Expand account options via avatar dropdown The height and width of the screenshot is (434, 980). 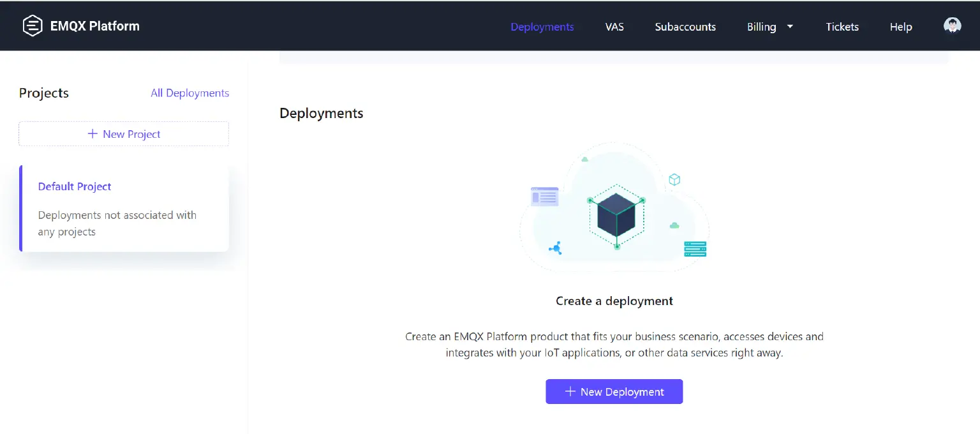[952, 25]
